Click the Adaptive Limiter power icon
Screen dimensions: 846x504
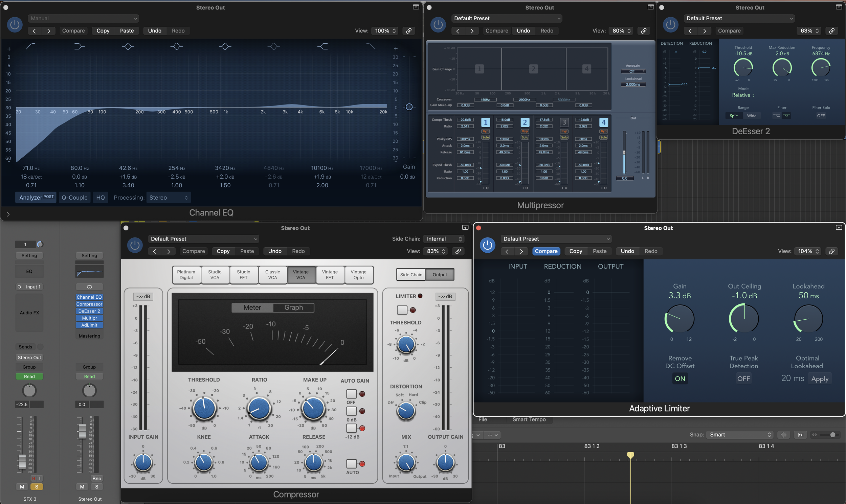click(x=487, y=245)
